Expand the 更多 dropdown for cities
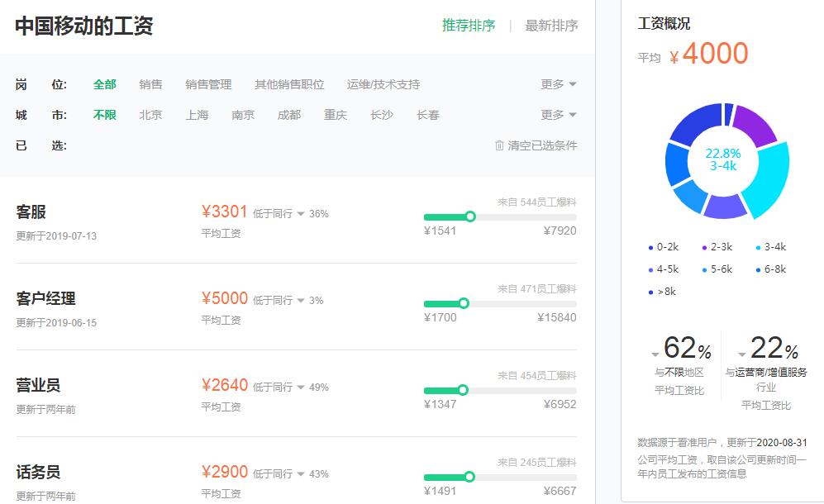The image size is (824, 504). tap(558, 115)
